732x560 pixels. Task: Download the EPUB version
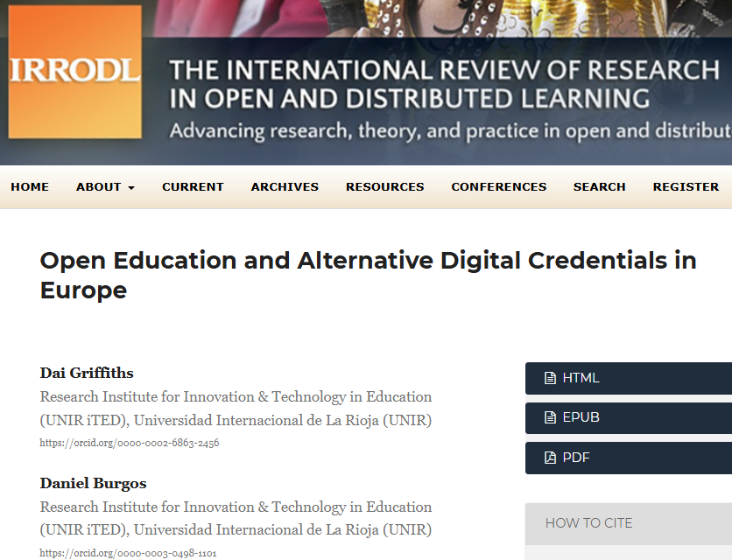581,418
